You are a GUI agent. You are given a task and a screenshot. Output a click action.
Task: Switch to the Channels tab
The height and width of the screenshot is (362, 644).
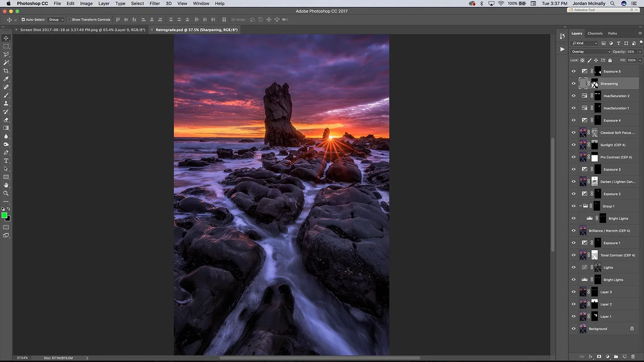tap(595, 33)
